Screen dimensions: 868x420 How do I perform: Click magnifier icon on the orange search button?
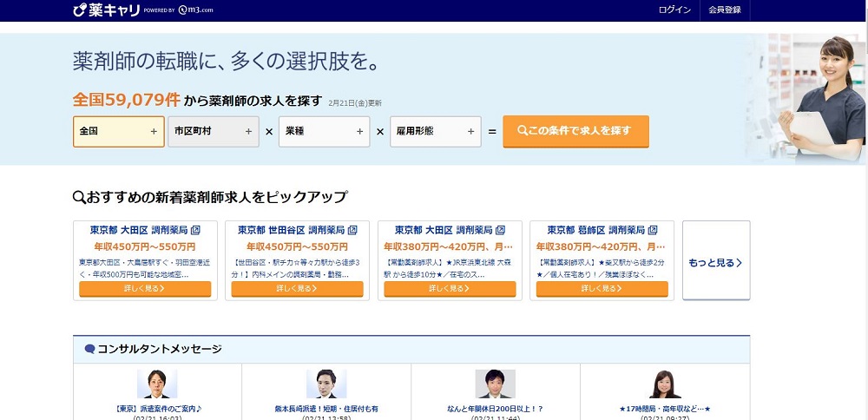(522, 130)
